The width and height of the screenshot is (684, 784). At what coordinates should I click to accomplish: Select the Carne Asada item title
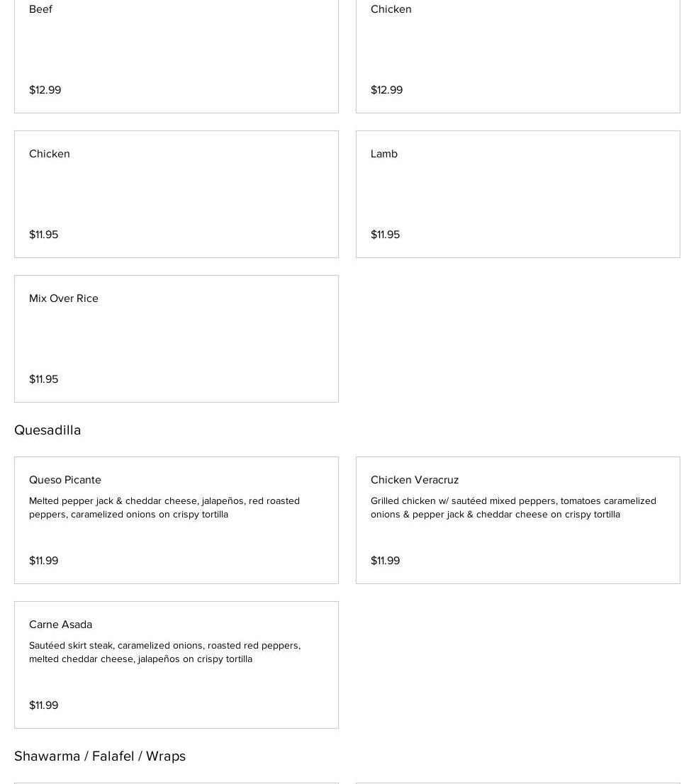[x=61, y=625]
